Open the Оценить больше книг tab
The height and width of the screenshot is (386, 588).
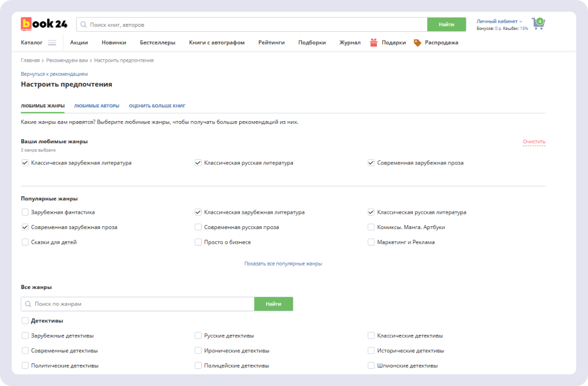[x=157, y=106]
